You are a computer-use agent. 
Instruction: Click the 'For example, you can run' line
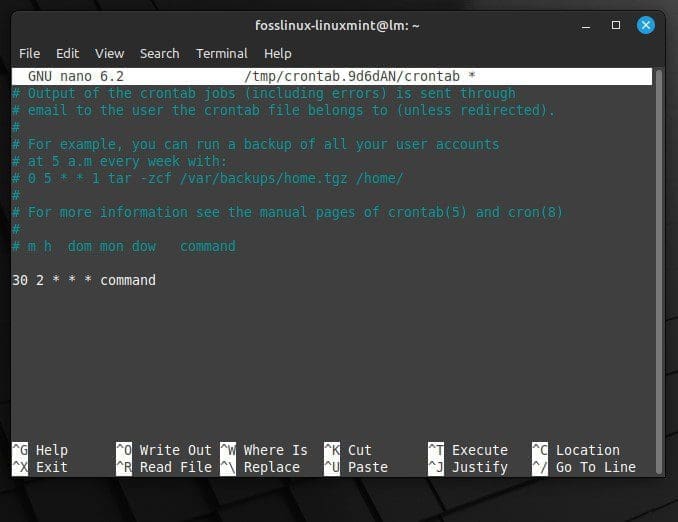tap(256, 144)
